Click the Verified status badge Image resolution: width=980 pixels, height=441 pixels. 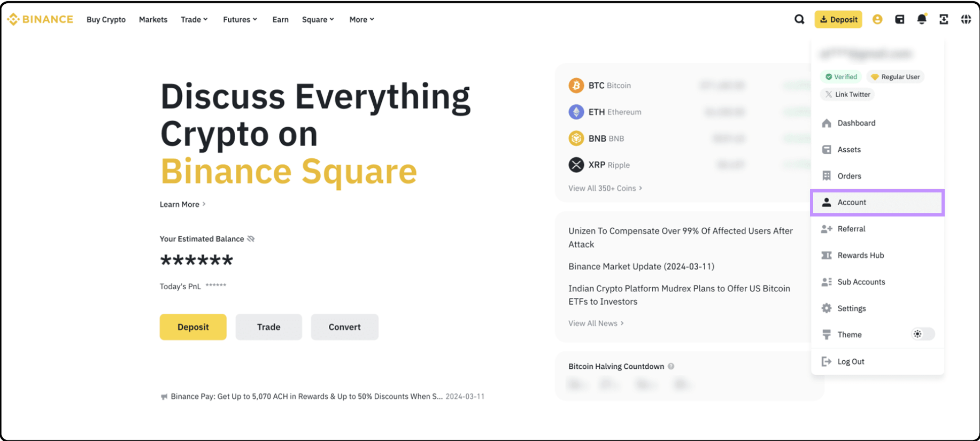point(841,77)
